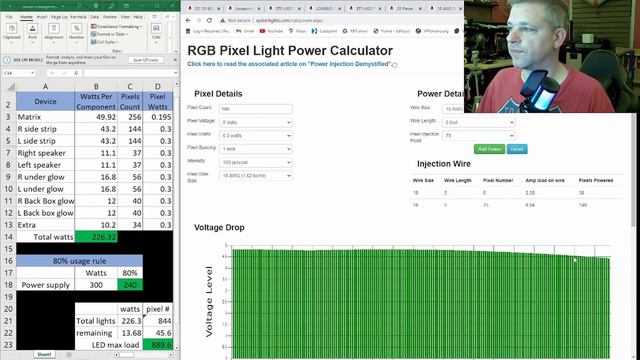Viewport: 640px width, 360px height.
Task: Expand the Excel formula bar
Action: 175,73
